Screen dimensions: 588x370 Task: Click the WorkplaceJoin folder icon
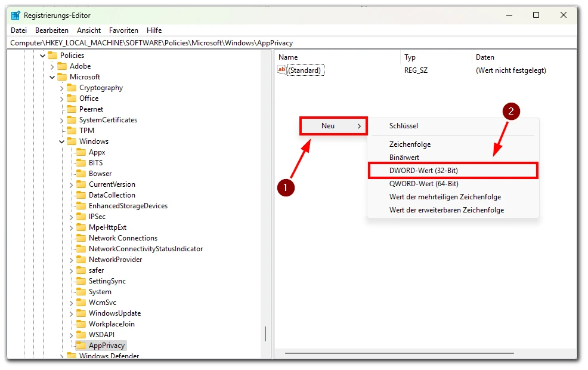81,324
